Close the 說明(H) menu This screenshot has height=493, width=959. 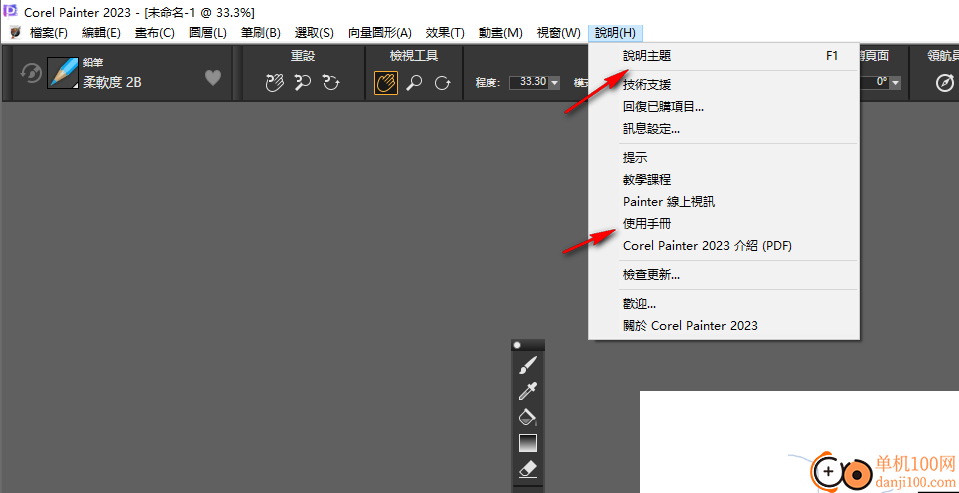615,33
